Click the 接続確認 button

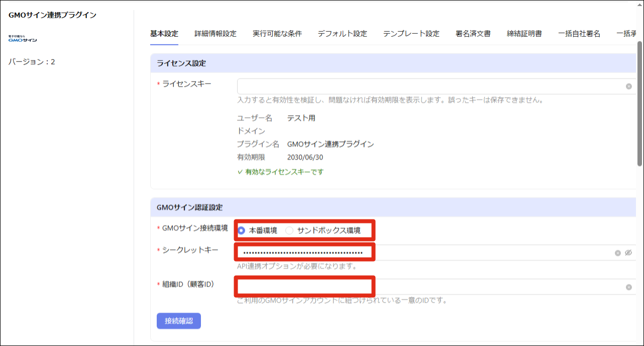click(179, 321)
